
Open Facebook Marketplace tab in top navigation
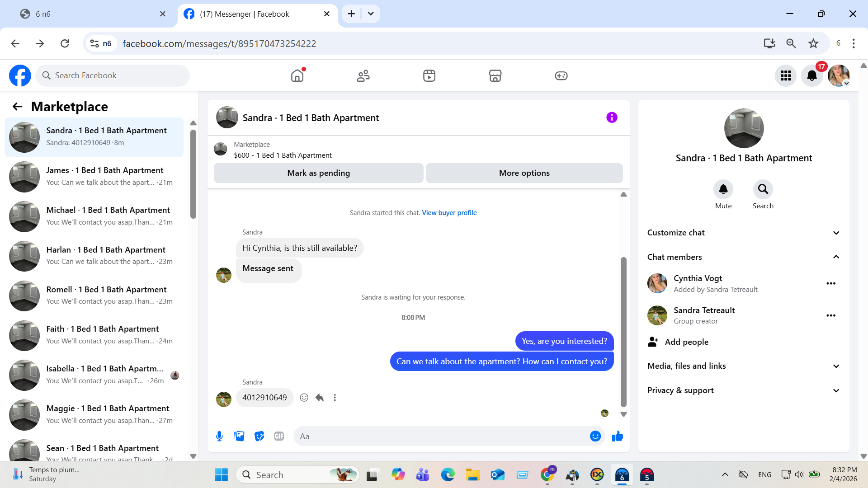click(x=495, y=75)
